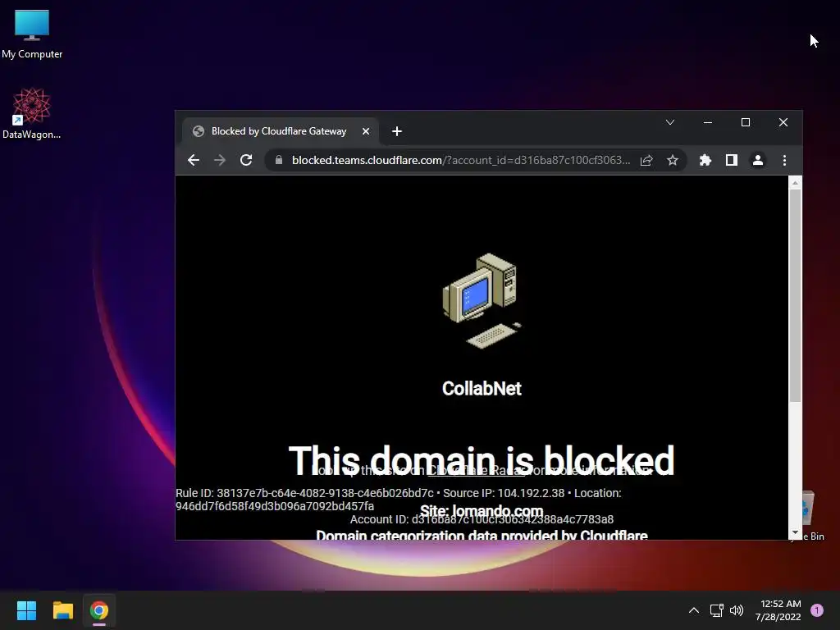Open volume control tray icon
This screenshot has height=630, width=840.
point(737,610)
